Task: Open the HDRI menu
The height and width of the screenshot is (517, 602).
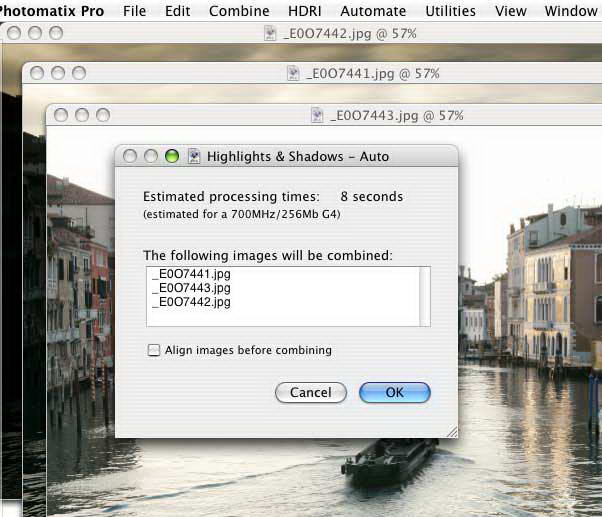Action: [x=305, y=11]
